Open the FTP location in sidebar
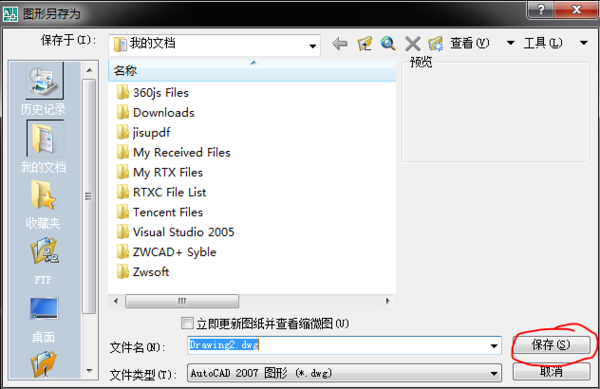 tap(44, 262)
